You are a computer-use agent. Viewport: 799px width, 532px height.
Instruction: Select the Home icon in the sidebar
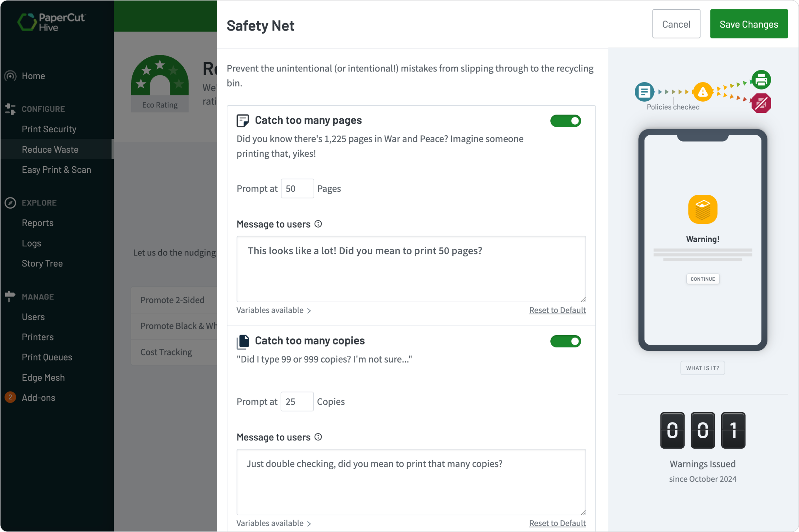(x=10, y=76)
